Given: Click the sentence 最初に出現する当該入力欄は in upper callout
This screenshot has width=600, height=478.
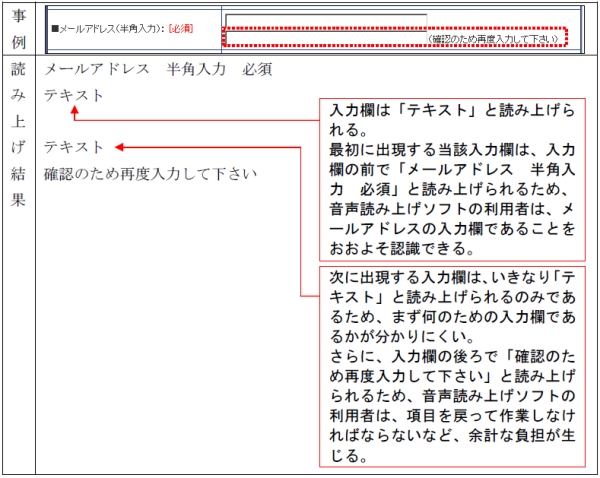Looking at the screenshot, I should 452,150.
